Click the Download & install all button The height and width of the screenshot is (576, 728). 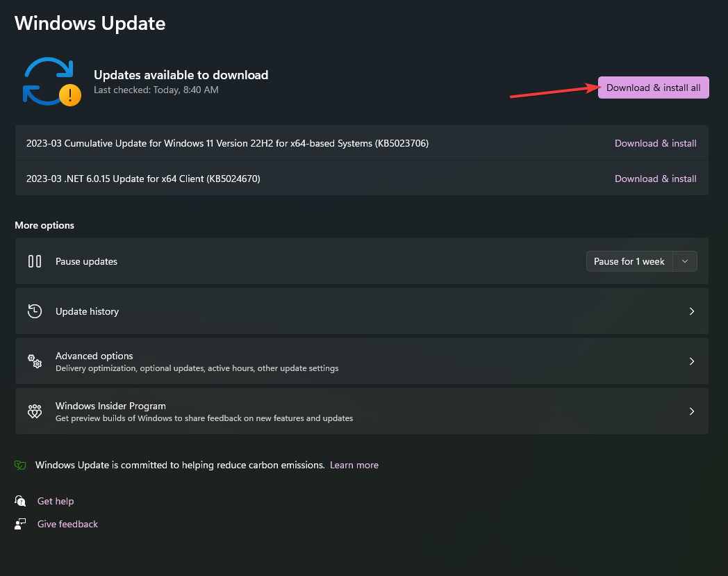[x=653, y=88]
